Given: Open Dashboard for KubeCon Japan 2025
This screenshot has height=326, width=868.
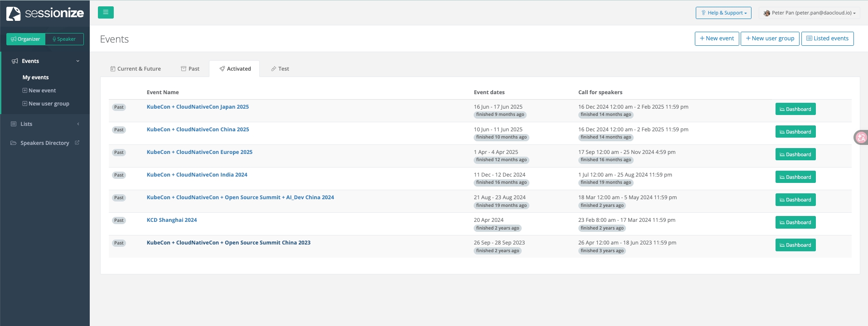Looking at the screenshot, I should click(795, 109).
